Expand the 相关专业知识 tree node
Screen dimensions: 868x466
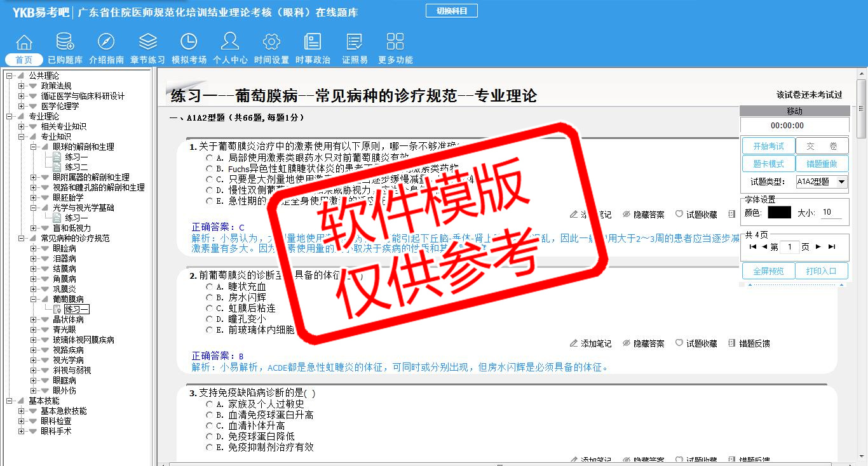22,126
